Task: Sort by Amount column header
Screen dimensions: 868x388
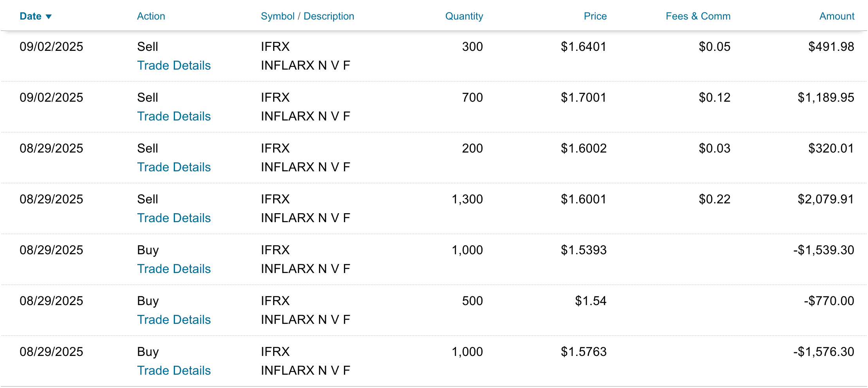Action: [x=837, y=16]
